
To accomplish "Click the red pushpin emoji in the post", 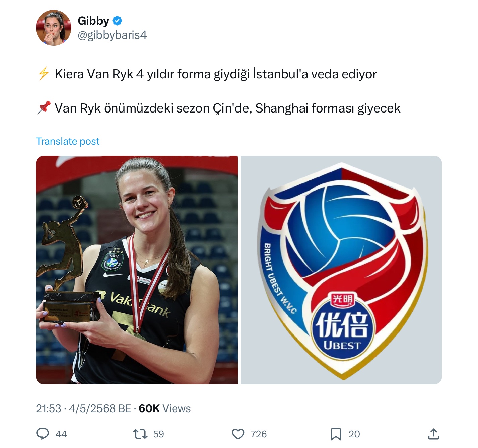I will pyautogui.click(x=44, y=108).
